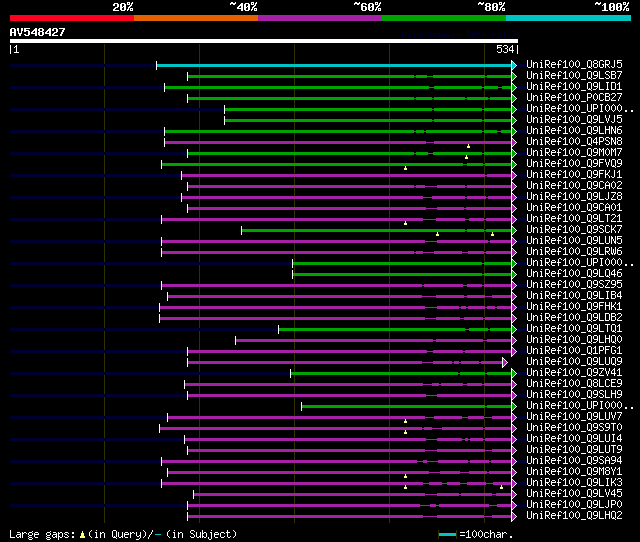Image resolution: width=640 pixels, height=542 pixels.
Task: Click yellow query-gap marker under Q4PSN8
Action: click(x=469, y=146)
